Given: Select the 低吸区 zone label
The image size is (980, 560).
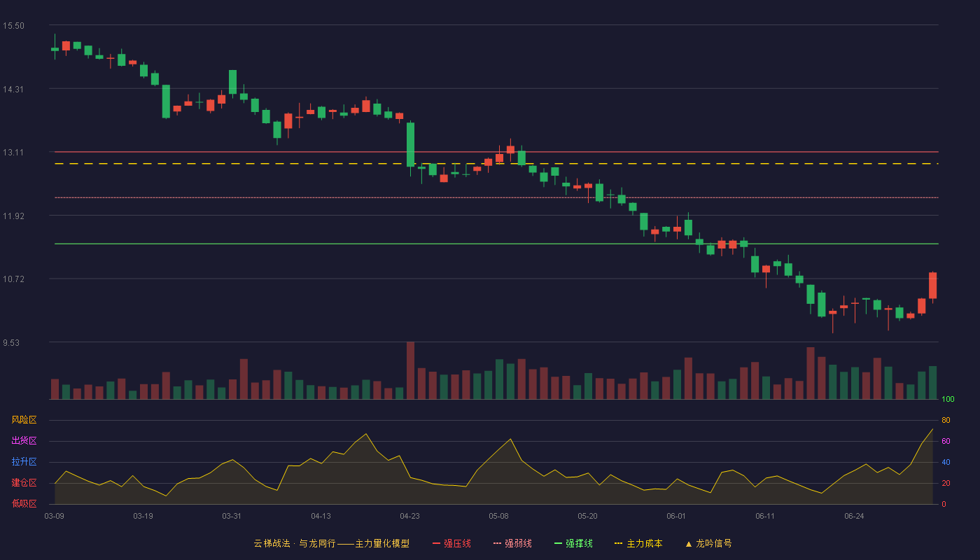Looking at the screenshot, I should click(24, 503).
